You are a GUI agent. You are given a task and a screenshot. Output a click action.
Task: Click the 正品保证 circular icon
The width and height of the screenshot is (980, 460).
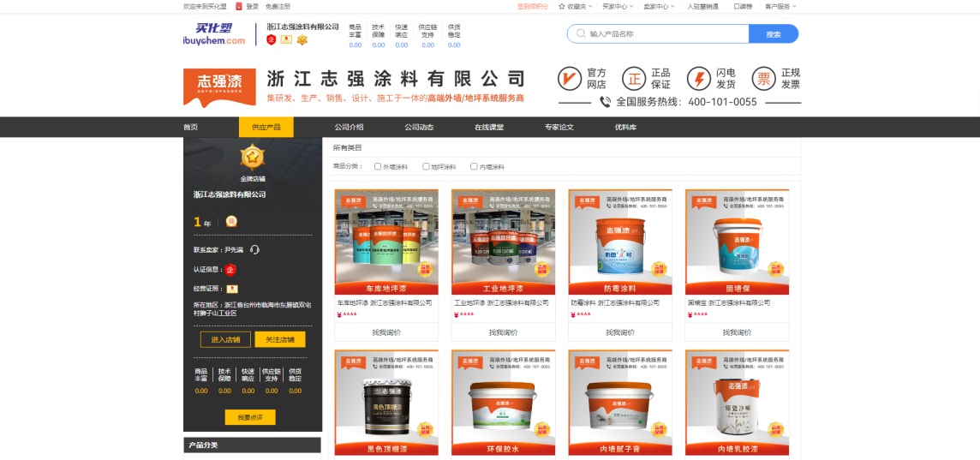634,79
